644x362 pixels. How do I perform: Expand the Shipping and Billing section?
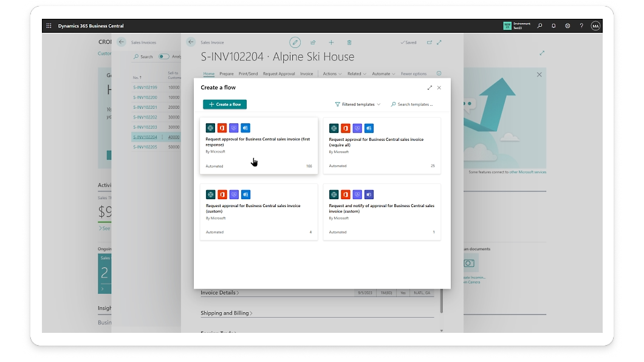pos(226,313)
